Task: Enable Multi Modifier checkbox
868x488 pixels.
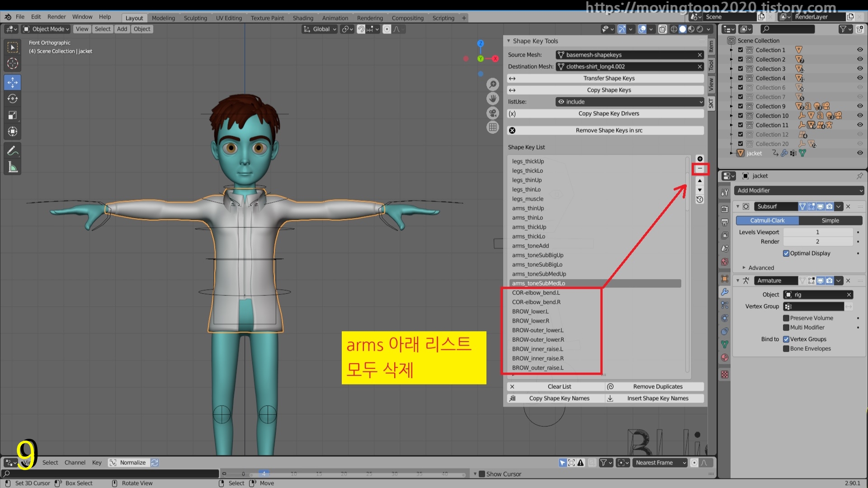Action: [x=786, y=328]
